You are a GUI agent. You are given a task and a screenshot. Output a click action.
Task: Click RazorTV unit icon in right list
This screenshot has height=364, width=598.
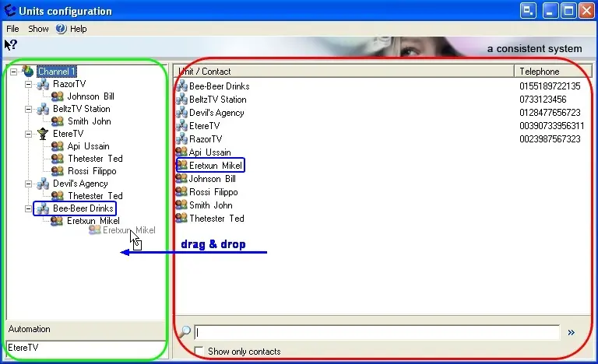181,139
